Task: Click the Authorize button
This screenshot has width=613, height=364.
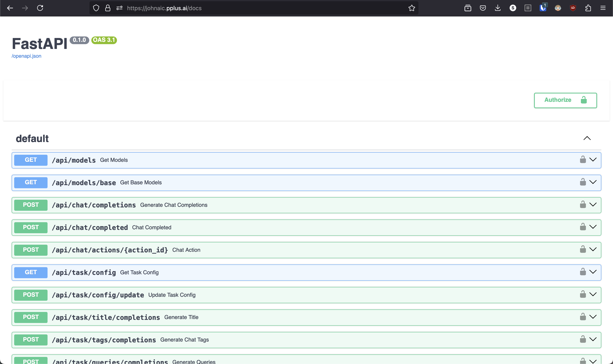Action: pos(565,100)
